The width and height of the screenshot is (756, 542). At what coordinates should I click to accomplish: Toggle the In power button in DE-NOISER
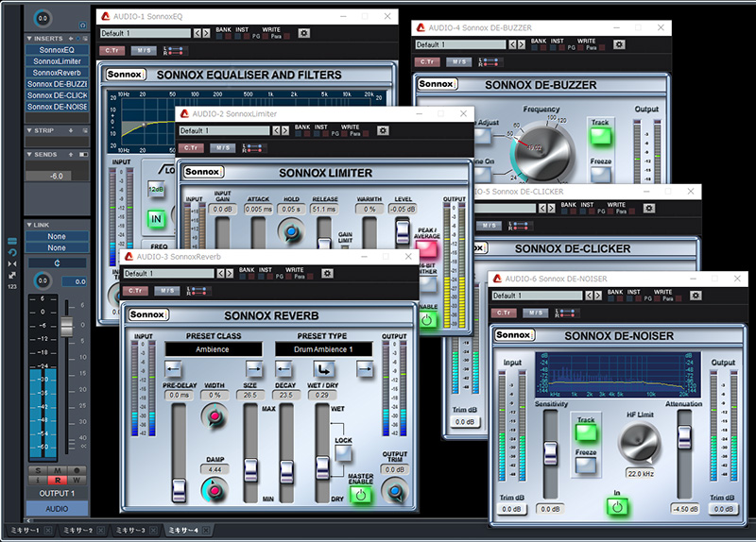[617, 507]
